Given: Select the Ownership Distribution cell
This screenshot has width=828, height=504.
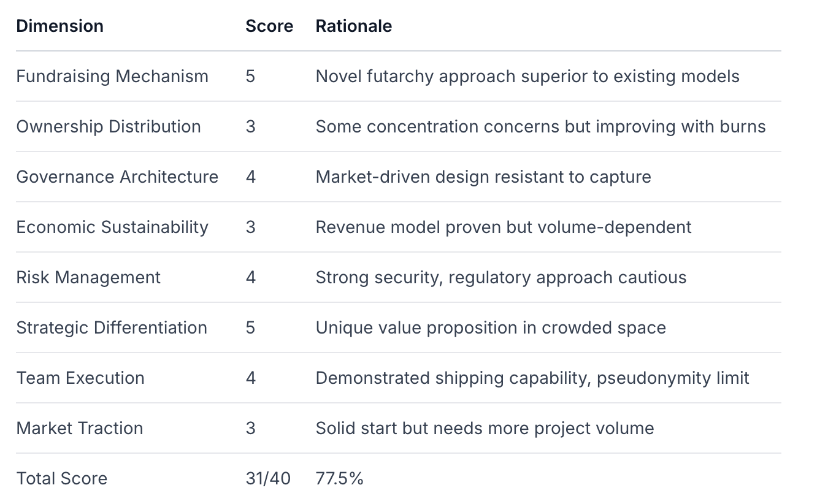Looking at the screenshot, I should pyautogui.click(x=109, y=127).
